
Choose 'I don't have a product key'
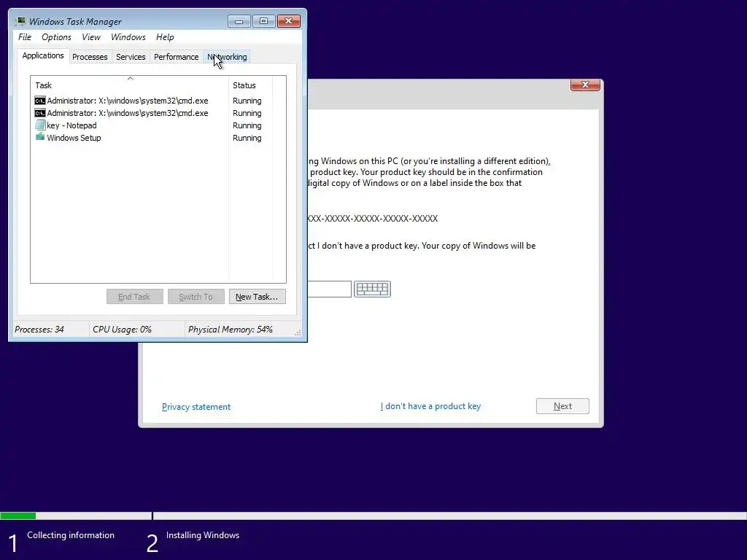coord(430,406)
